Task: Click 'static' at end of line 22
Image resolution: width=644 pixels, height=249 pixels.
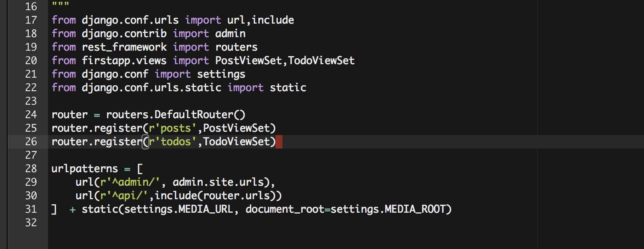Action: (288, 87)
